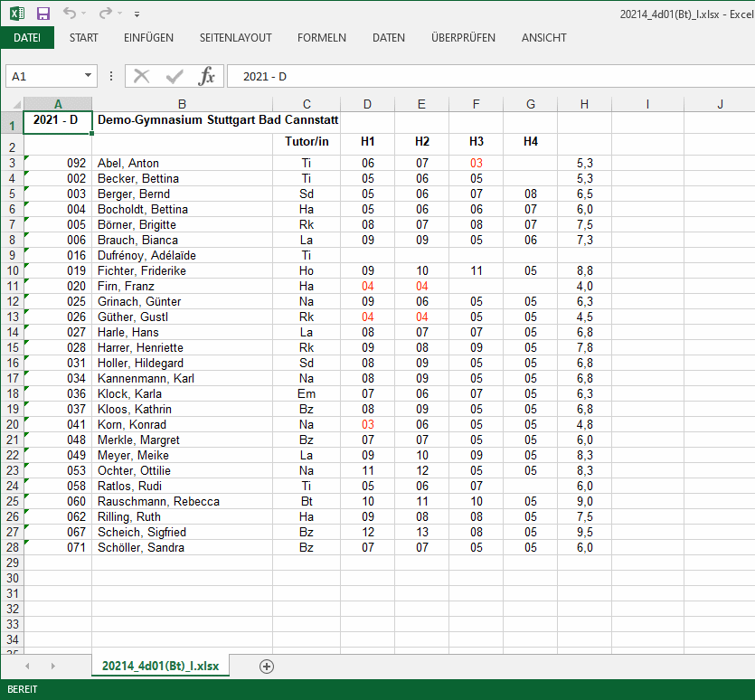755x700 pixels.
Task: Click the insert function fx icon
Action: (x=207, y=76)
